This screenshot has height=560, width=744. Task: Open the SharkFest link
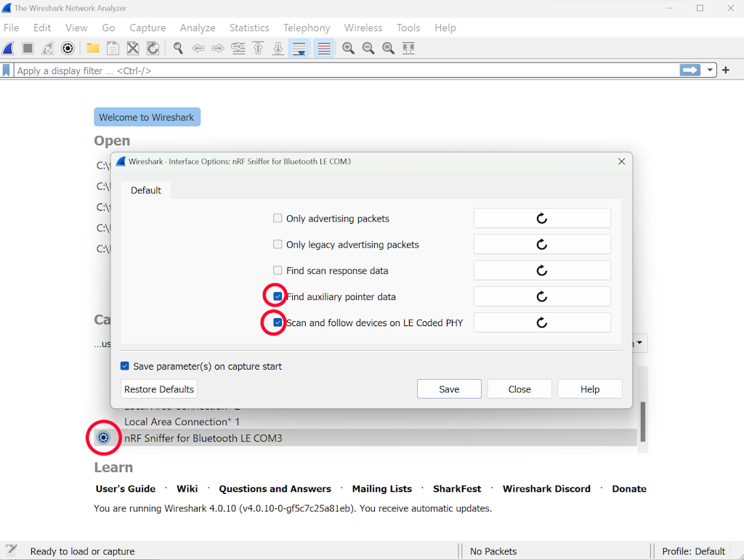pos(457,488)
